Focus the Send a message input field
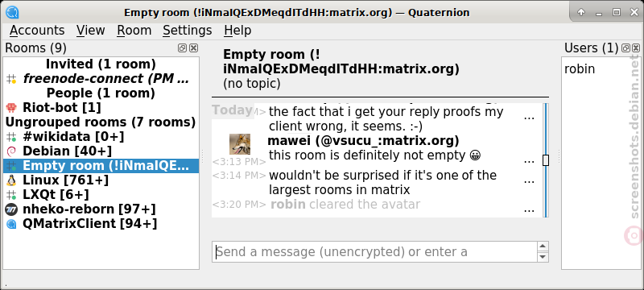The image size is (644, 290). pyautogui.click(x=375, y=251)
